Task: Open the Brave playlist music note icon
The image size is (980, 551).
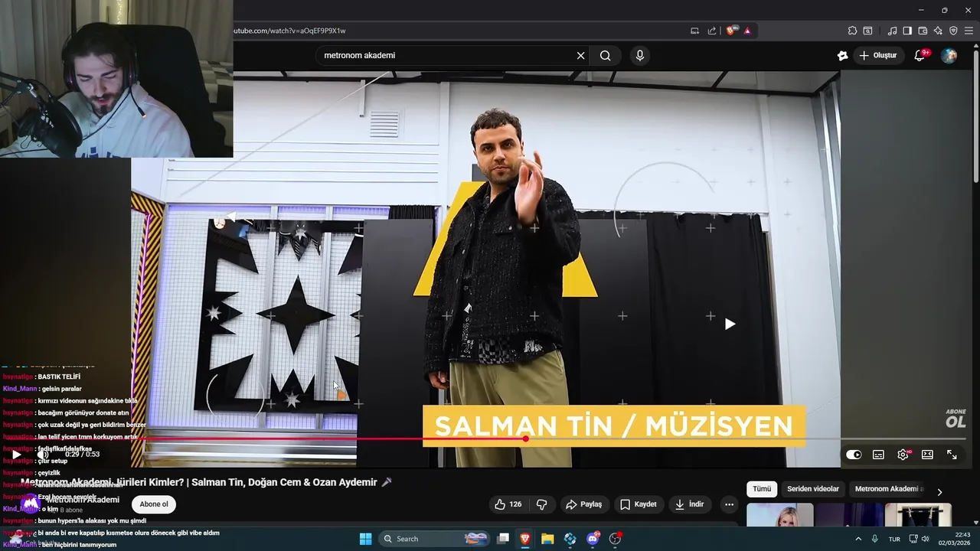Action: coord(892,31)
